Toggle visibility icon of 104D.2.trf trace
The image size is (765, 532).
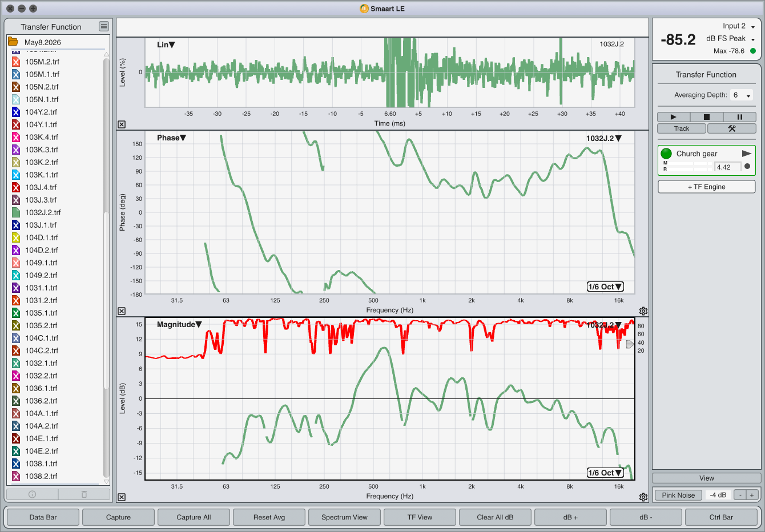[16, 250]
